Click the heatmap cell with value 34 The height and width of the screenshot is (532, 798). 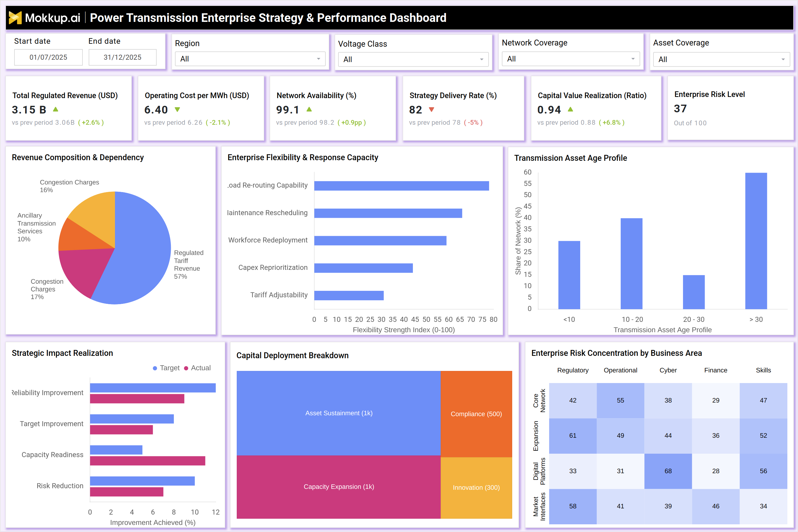[x=763, y=506]
